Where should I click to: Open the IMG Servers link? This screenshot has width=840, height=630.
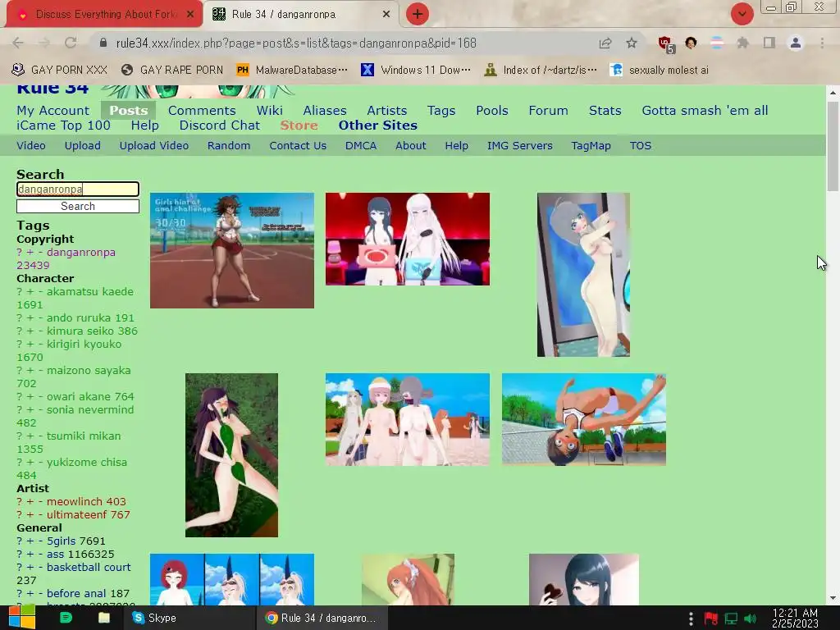click(519, 146)
